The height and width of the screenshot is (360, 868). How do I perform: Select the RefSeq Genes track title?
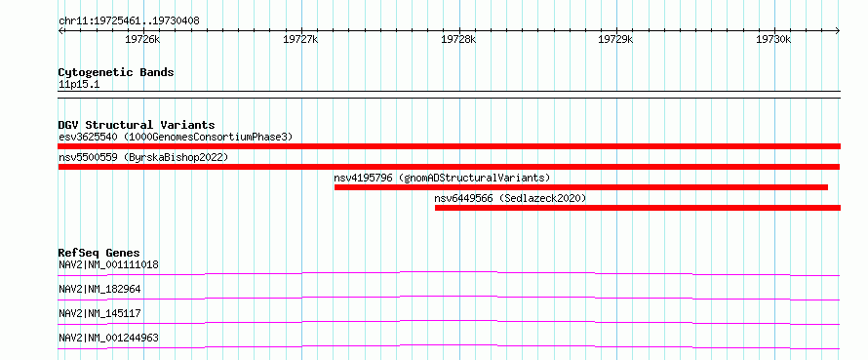tap(99, 253)
